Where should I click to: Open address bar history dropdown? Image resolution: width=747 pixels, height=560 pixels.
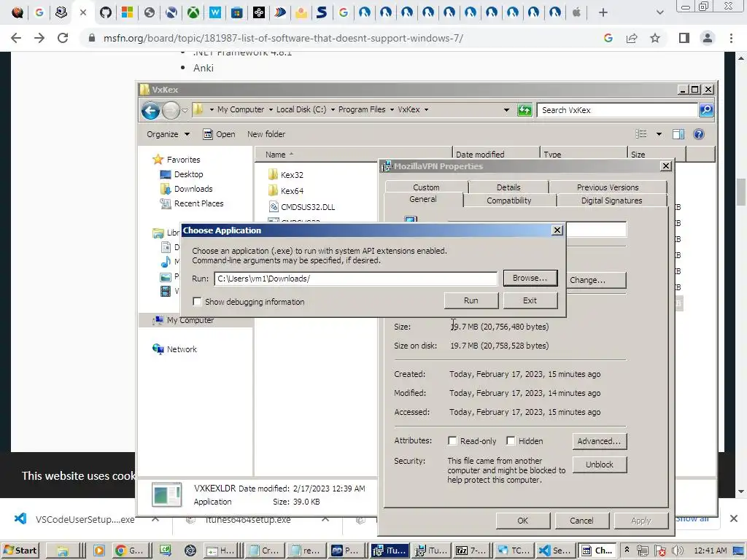point(506,110)
